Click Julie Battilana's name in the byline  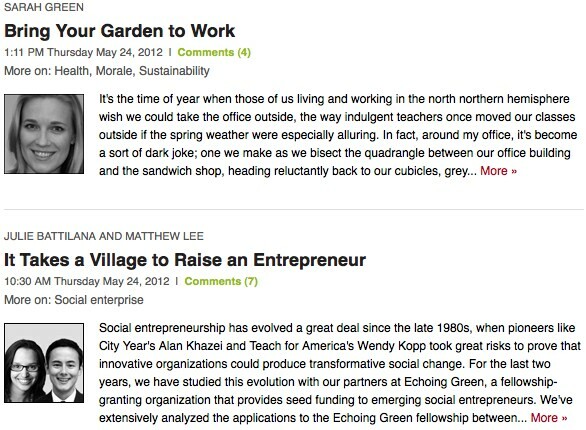tap(50, 236)
